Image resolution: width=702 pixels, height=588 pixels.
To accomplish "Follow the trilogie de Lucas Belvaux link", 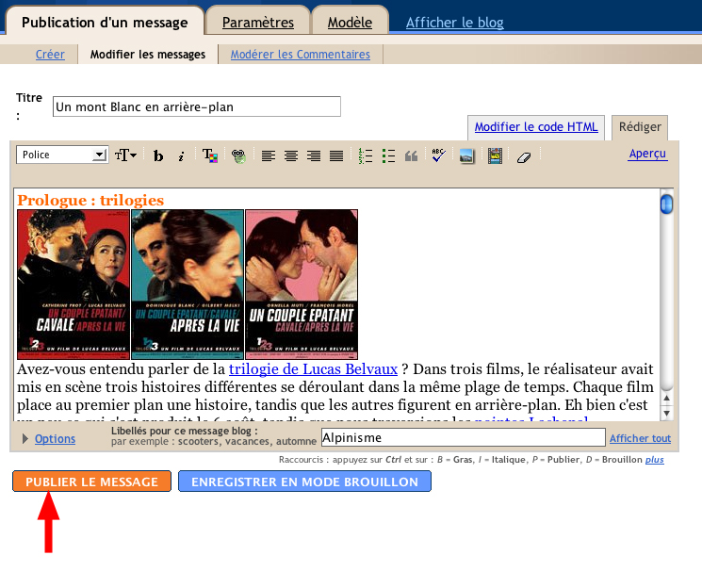I will [313, 369].
